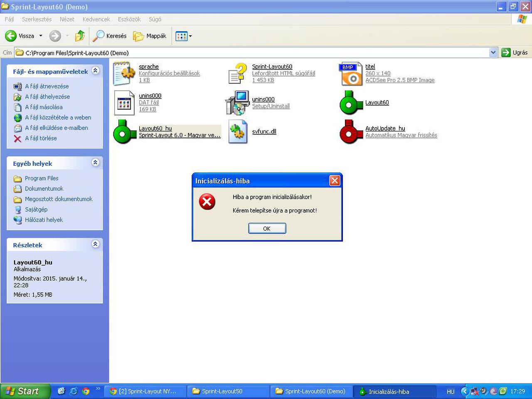Open the views layout button
Screen dimensions: 532x399
click(x=181, y=36)
